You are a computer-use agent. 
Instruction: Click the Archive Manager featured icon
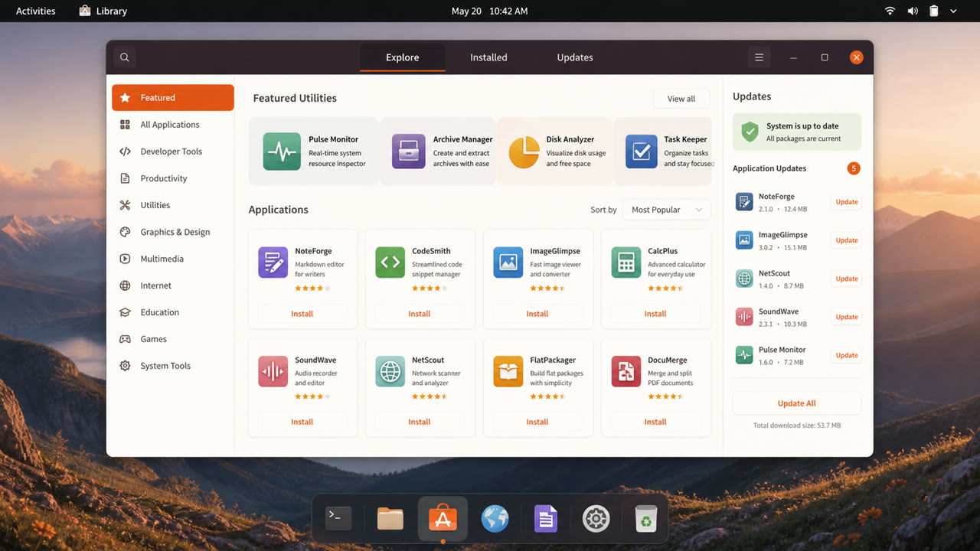point(408,152)
